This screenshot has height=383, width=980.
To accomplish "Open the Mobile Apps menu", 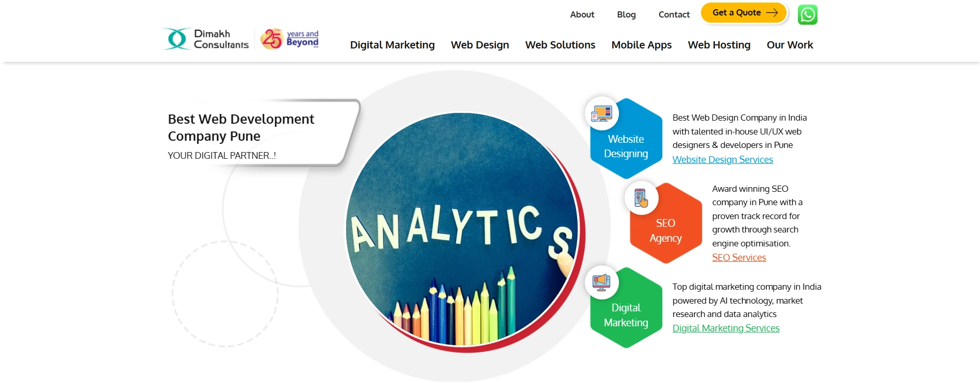I will [641, 45].
